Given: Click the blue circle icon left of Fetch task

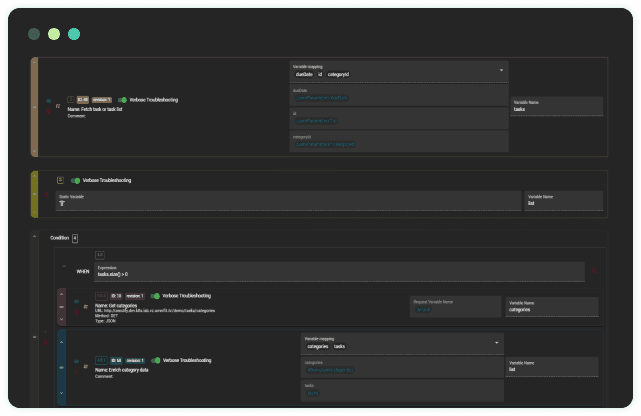Looking at the screenshot, I should tap(48, 102).
